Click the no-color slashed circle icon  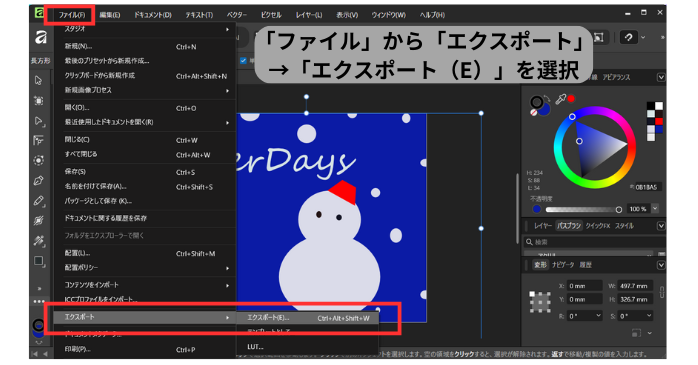coord(534,113)
